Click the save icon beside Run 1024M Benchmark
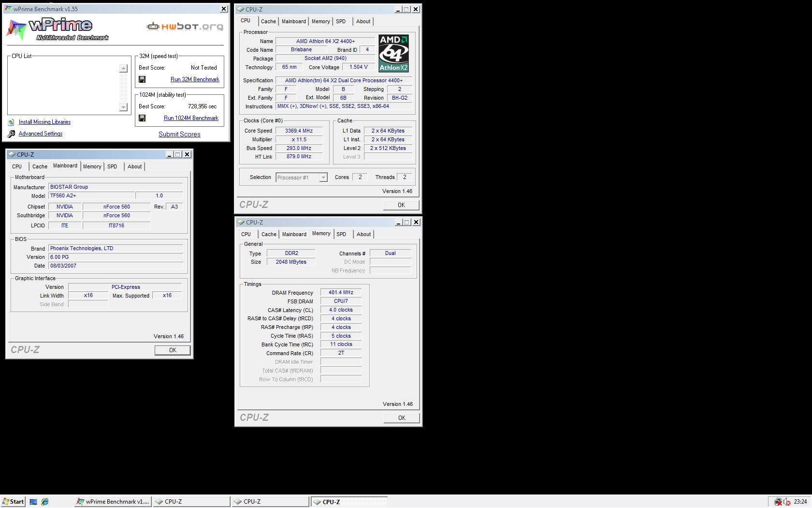This screenshot has height=508, width=812. point(142,118)
